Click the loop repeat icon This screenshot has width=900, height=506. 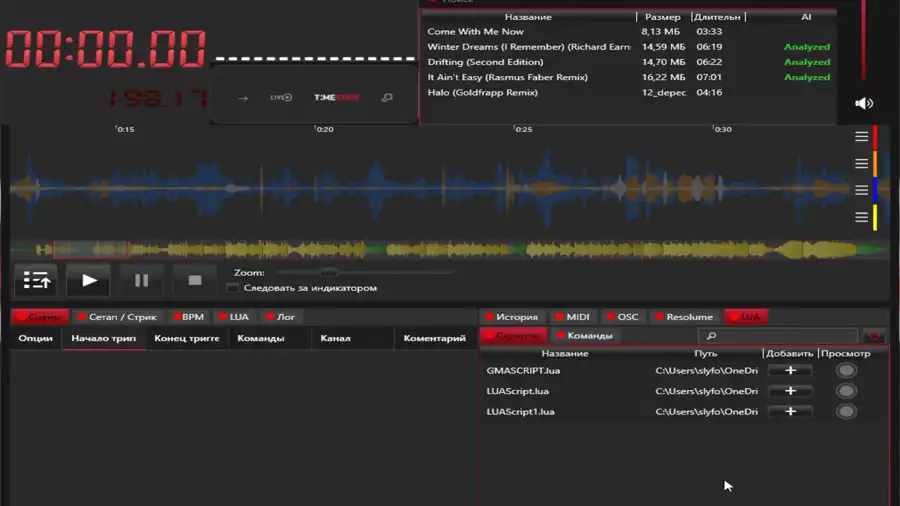[x=387, y=98]
